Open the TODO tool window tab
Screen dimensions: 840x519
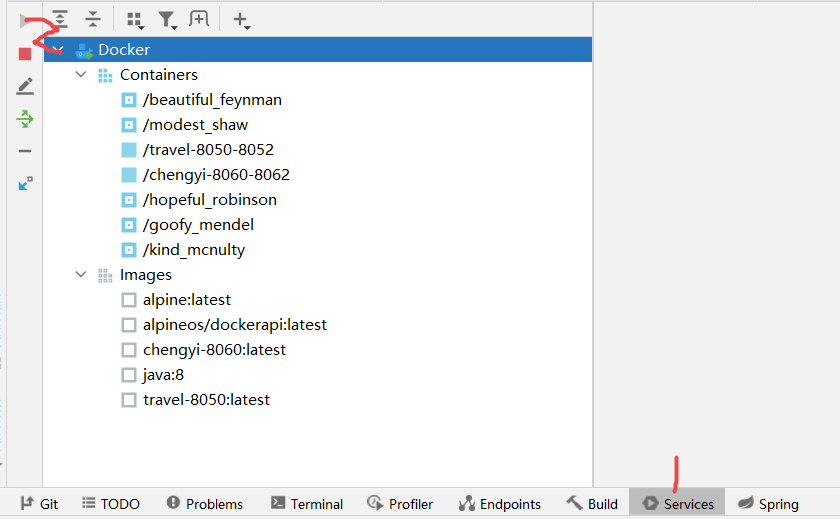click(x=111, y=503)
